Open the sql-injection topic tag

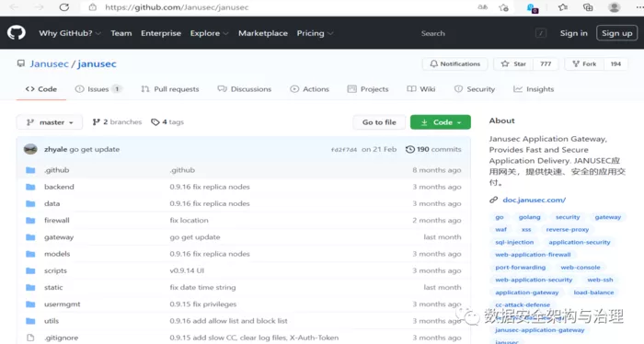514,242
